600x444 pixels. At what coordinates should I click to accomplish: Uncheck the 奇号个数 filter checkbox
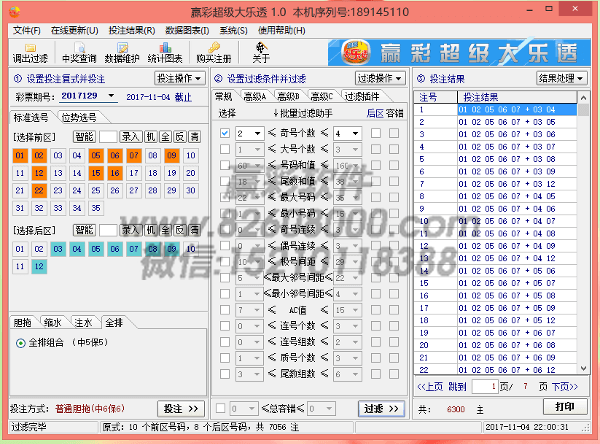(225, 133)
